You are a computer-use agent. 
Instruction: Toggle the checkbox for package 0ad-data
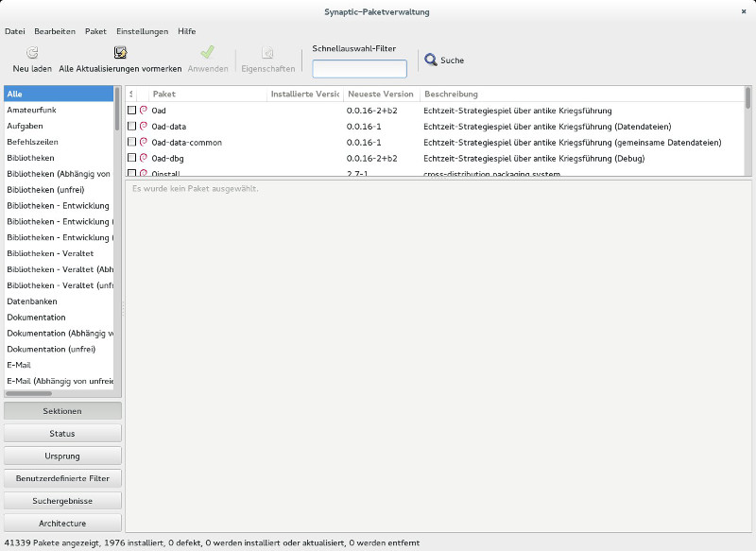[x=131, y=126]
